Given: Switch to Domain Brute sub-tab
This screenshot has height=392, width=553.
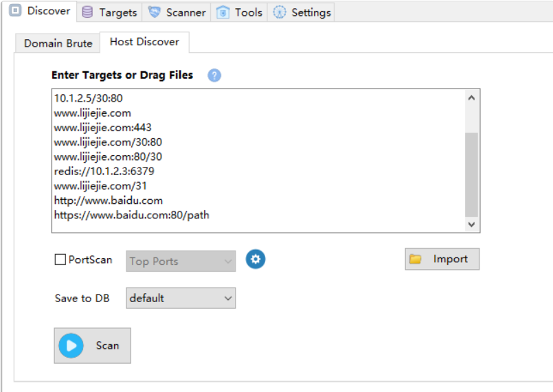Looking at the screenshot, I should click(58, 43).
